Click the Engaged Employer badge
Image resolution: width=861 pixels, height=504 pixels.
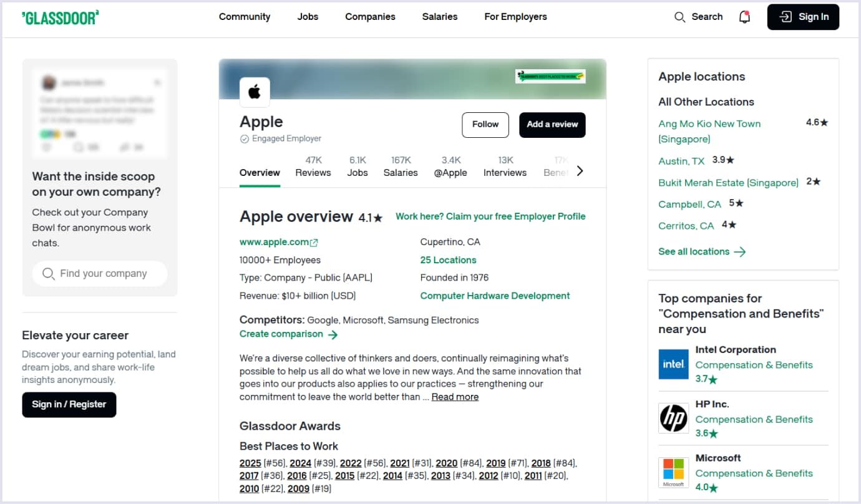(281, 138)
